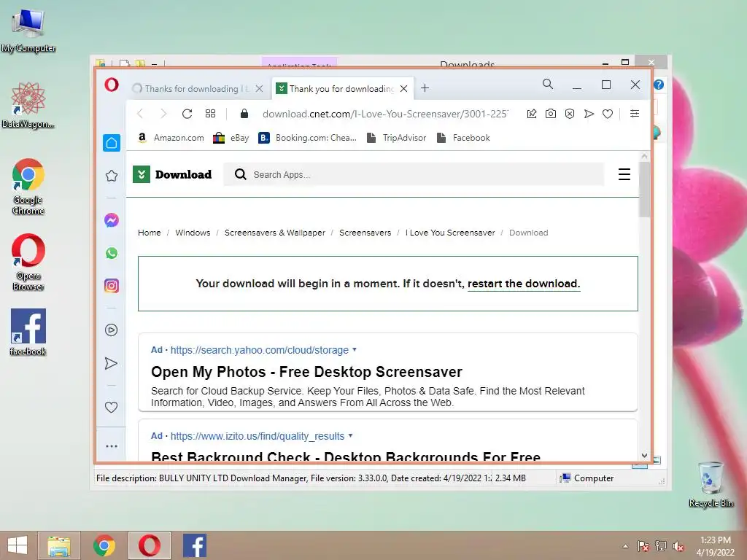
Task: Open the share page icon in address bar
Action: 532,113
